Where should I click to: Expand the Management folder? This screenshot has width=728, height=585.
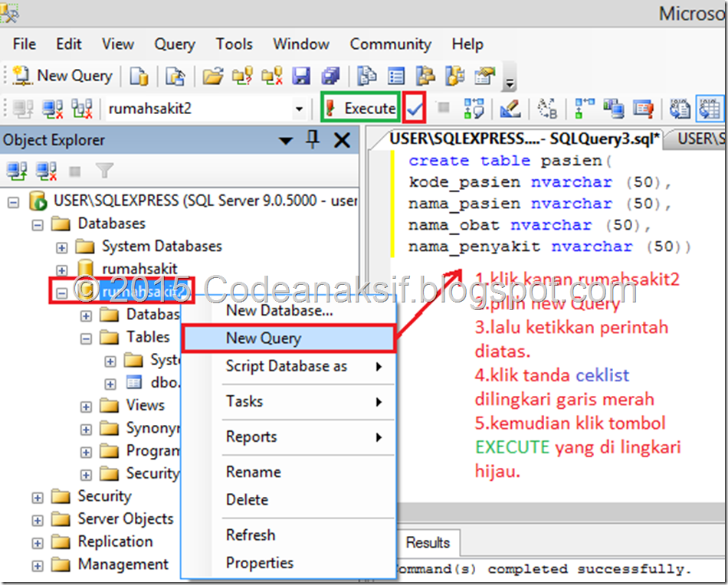[38, 566]
